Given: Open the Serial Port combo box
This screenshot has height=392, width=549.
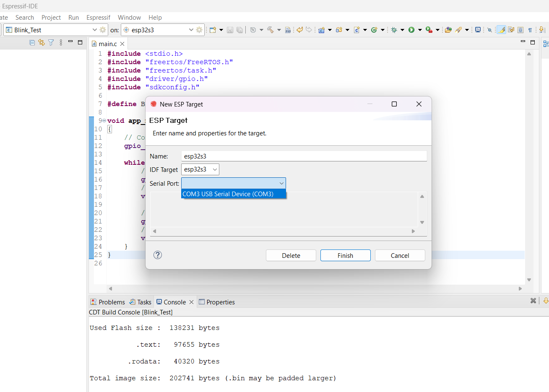Looking at the screenshot, I should (234, 183).
